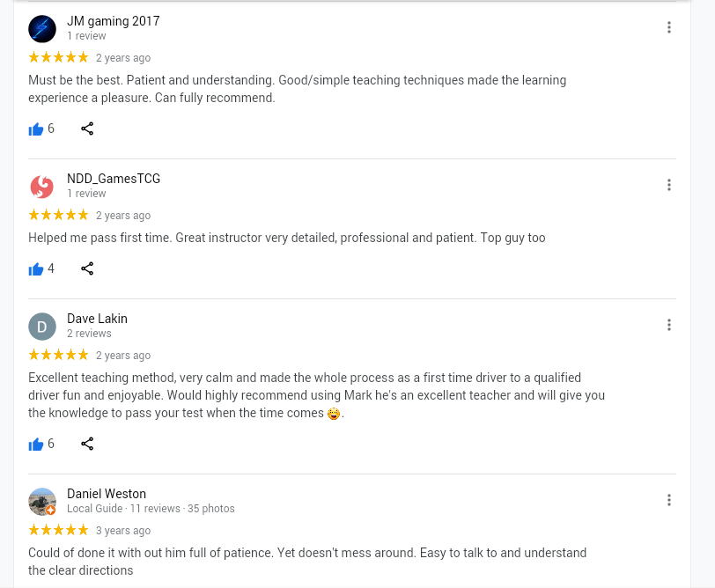Click Dave Lakin's letter D avatar
The width and height of the screenshot is (715, 588).
42,327
